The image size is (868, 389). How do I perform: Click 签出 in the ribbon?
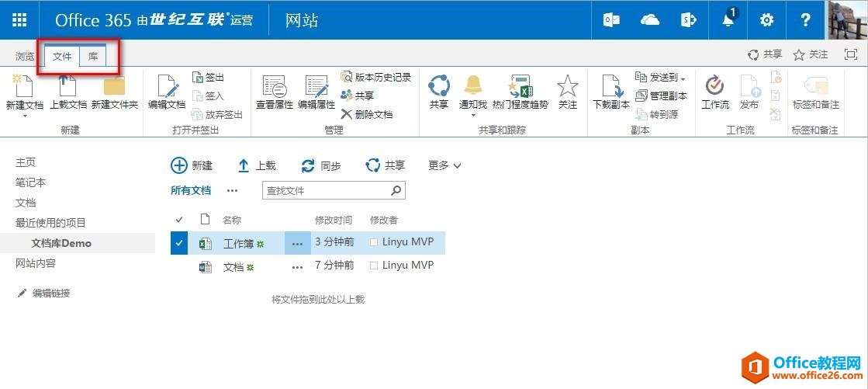208,77
